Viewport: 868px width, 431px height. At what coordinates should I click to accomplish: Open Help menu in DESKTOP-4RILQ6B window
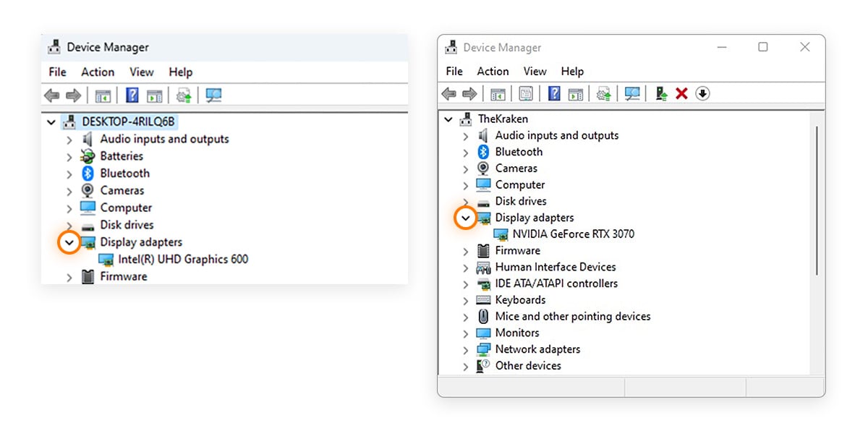point(181,72)
